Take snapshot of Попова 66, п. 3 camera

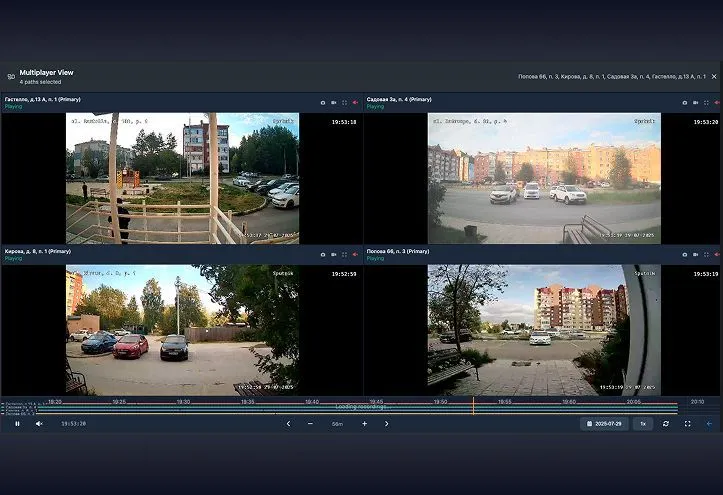click(685, 254)
